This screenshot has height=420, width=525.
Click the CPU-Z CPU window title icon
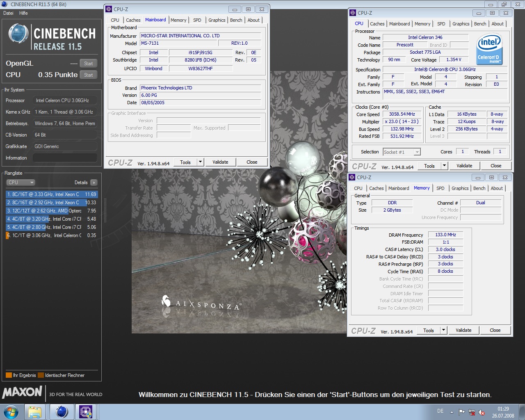(x=353, y=13)
